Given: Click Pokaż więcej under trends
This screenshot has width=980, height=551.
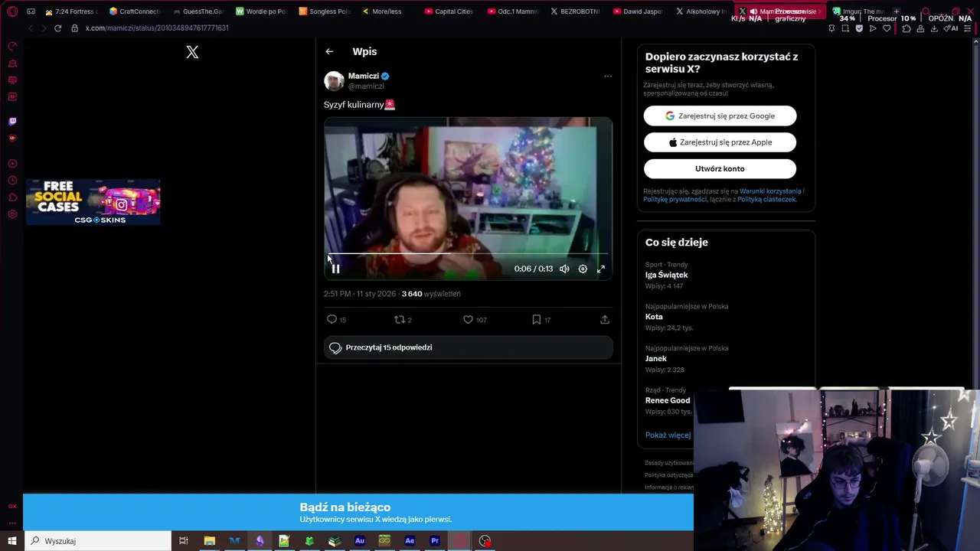Looking at the screenshot, I should (668, 435).
